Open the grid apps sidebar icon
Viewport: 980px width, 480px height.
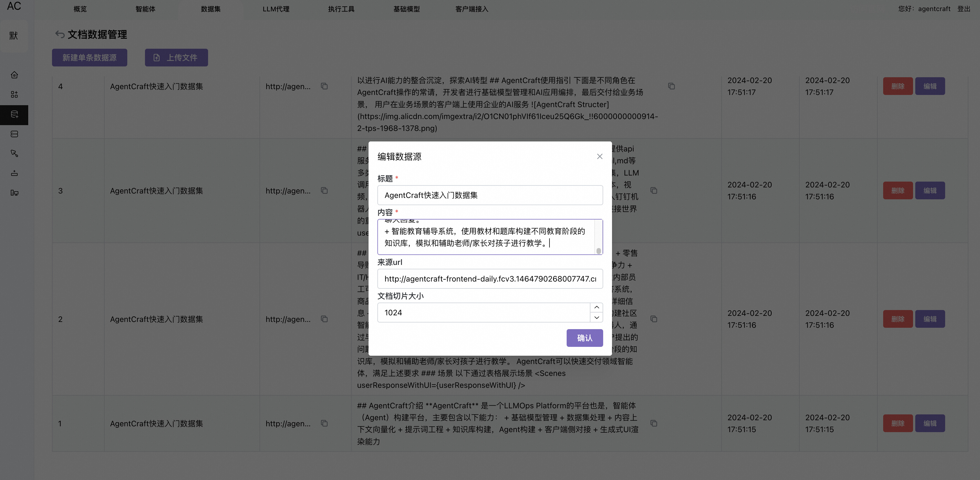[x=14, y=94]
